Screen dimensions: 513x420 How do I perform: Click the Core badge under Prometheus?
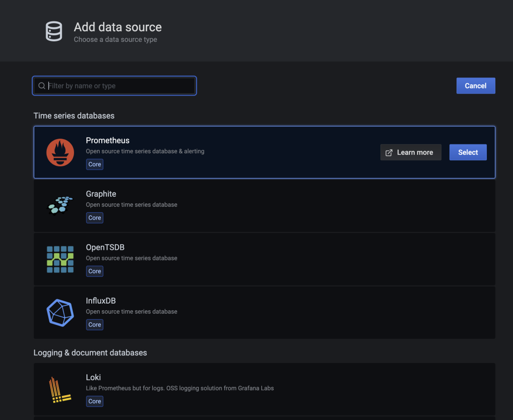tap(95, 164)
